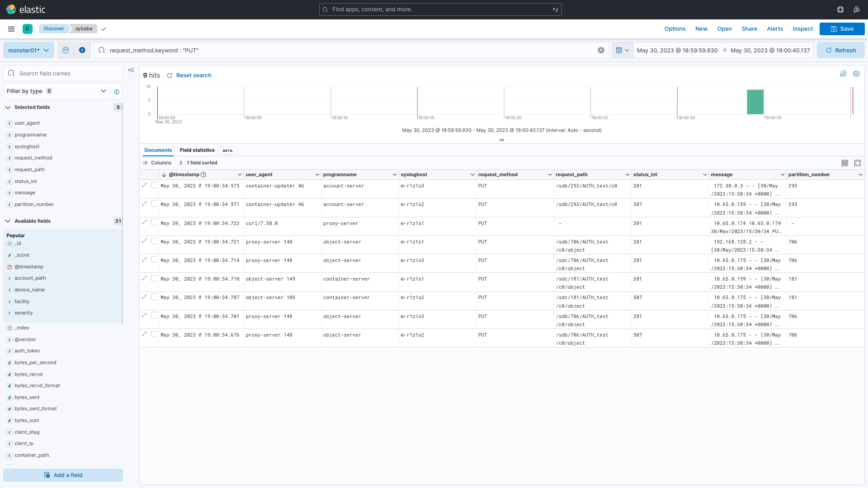Collapse the field list sidebar

[x=131, y=70]
